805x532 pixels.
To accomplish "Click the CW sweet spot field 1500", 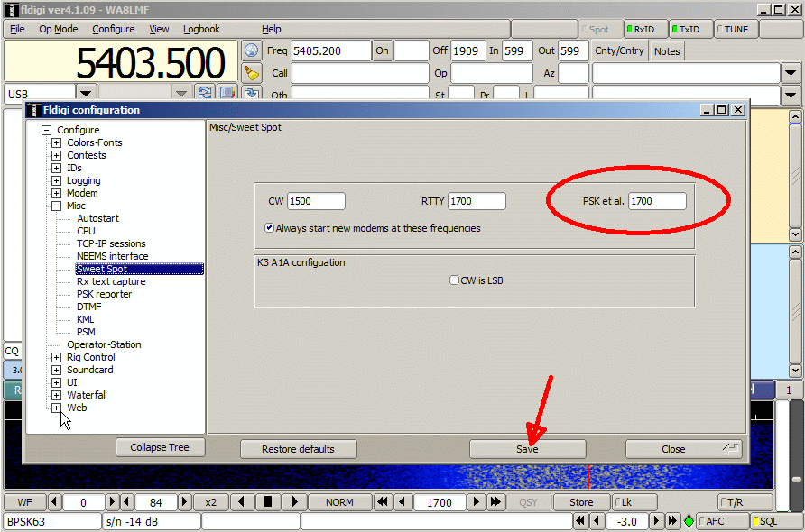I will (x=316, y=201).
